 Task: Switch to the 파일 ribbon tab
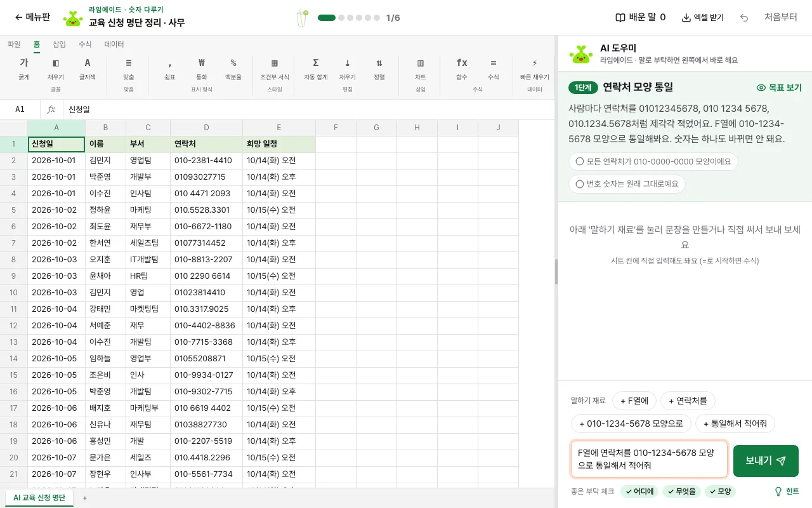14,44
